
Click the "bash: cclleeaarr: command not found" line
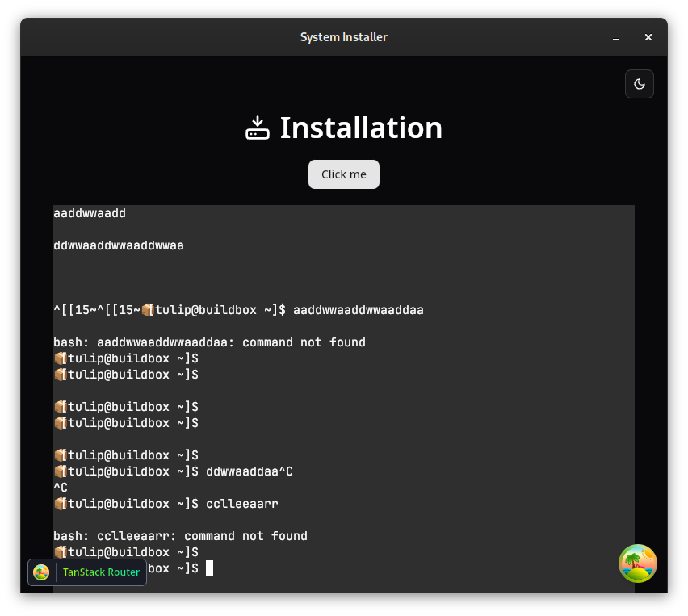pyautogui.click(x=180, y=536)
